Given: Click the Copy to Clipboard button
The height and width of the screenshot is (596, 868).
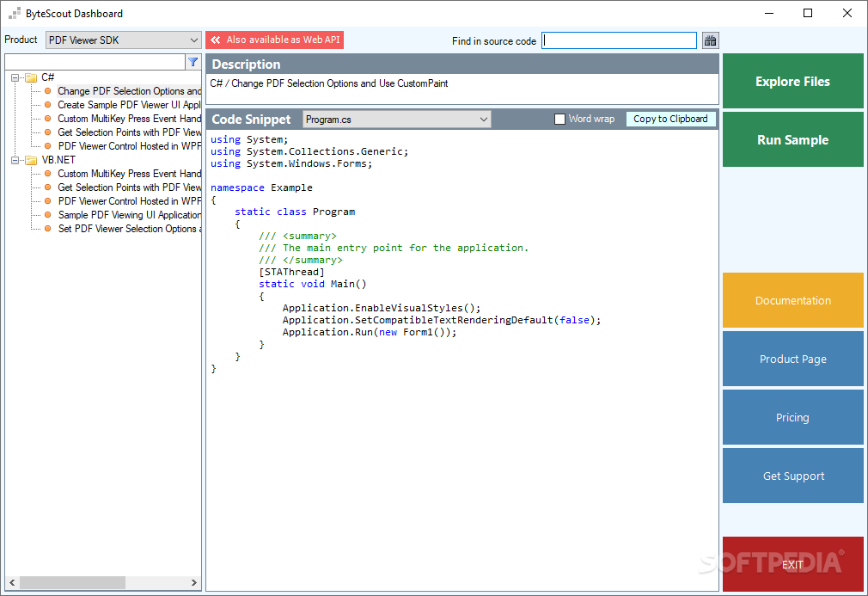Looking at the screenshot, I should (x=670, y=119).
